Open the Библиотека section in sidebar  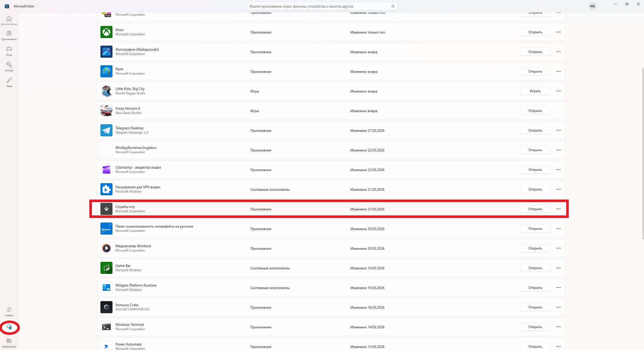9,343
